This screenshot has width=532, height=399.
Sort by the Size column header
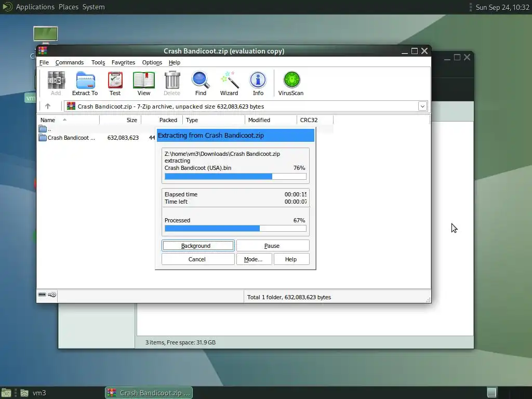coord(121,120)
